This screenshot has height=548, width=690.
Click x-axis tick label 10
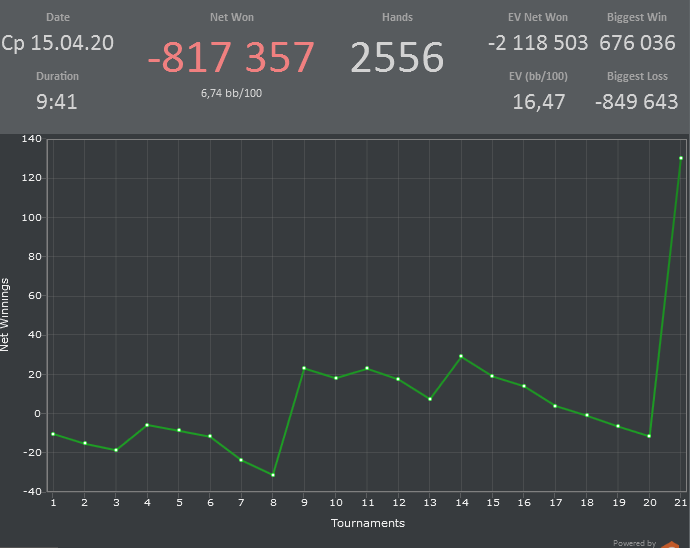336,503
